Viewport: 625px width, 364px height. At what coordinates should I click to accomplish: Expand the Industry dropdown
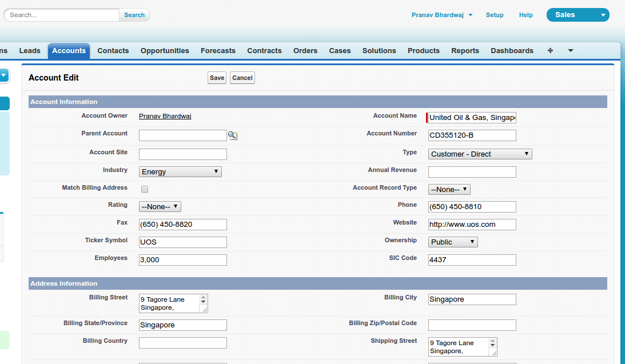coord(180,171)
